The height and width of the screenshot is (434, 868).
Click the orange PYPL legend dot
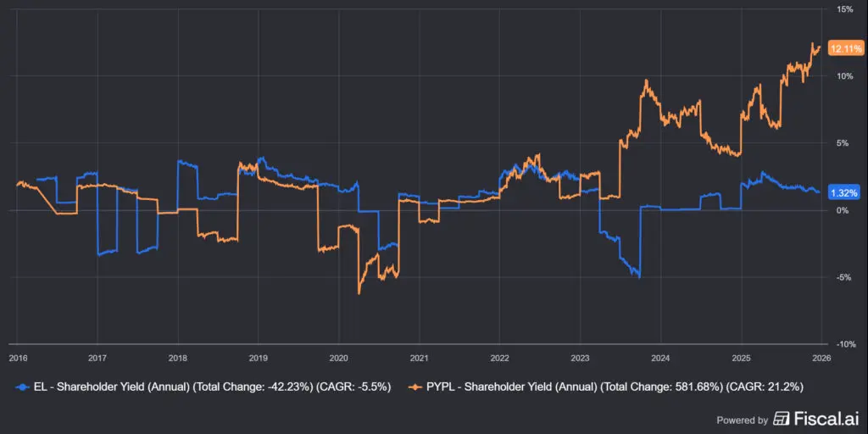coord(415,387)
